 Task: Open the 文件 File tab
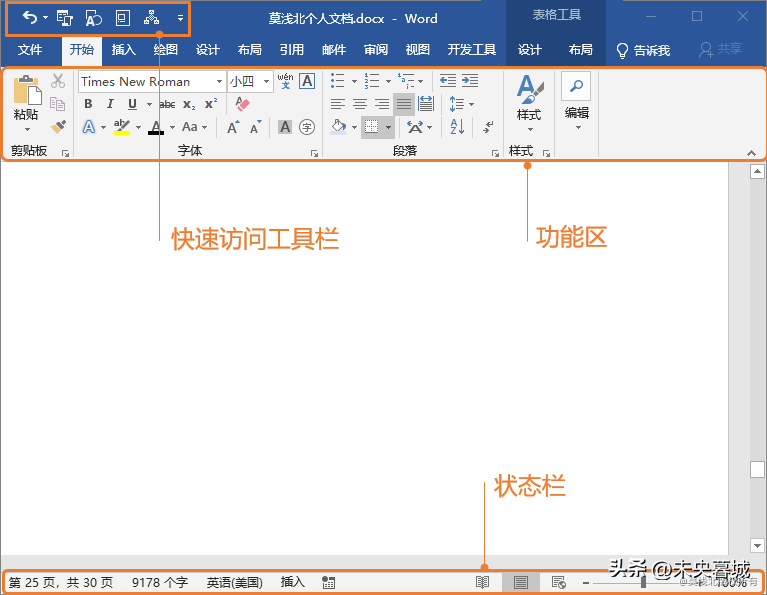tap(30, 50)
